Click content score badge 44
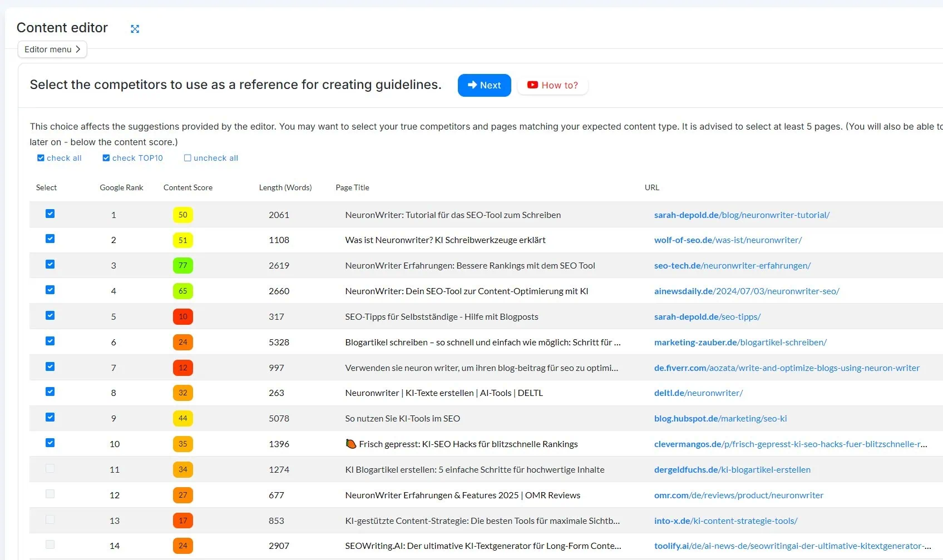 click(x=183, y=419)
